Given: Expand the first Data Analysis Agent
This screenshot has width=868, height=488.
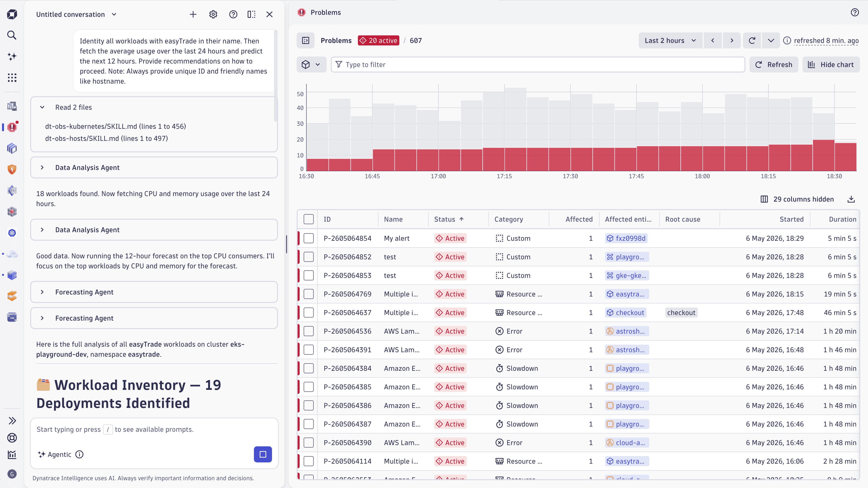Looking at the screenshot, I should (154, 167).
